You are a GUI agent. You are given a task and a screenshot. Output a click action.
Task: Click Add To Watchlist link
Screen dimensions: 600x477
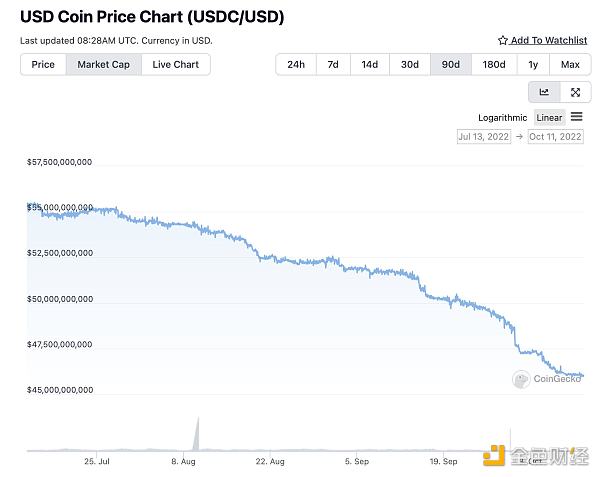pos(548,40)
